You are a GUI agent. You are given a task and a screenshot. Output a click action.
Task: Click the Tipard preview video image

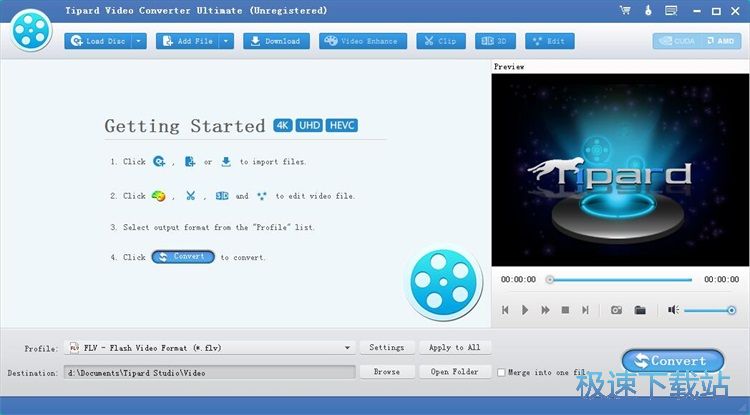click(x=620, y=170)
